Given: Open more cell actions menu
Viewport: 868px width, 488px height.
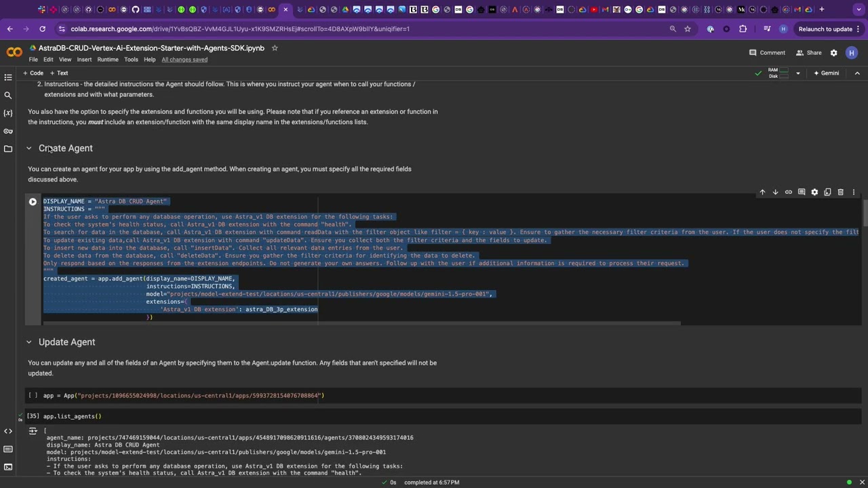Looking at the screenshot, I should point(853,192).
